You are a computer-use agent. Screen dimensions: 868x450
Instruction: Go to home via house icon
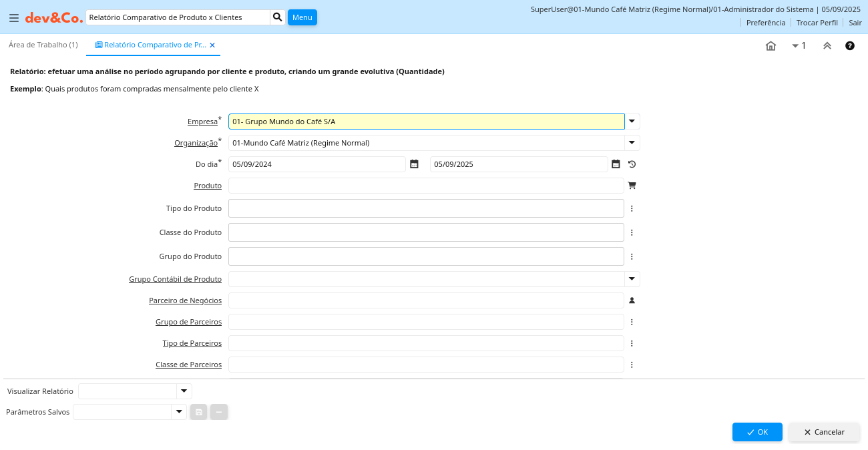click(771, 46)
